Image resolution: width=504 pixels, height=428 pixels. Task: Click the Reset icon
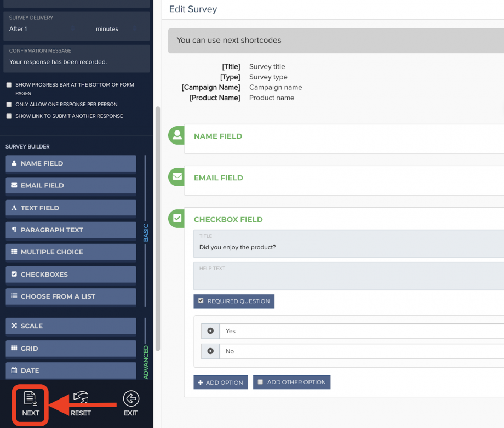[81, 398]
